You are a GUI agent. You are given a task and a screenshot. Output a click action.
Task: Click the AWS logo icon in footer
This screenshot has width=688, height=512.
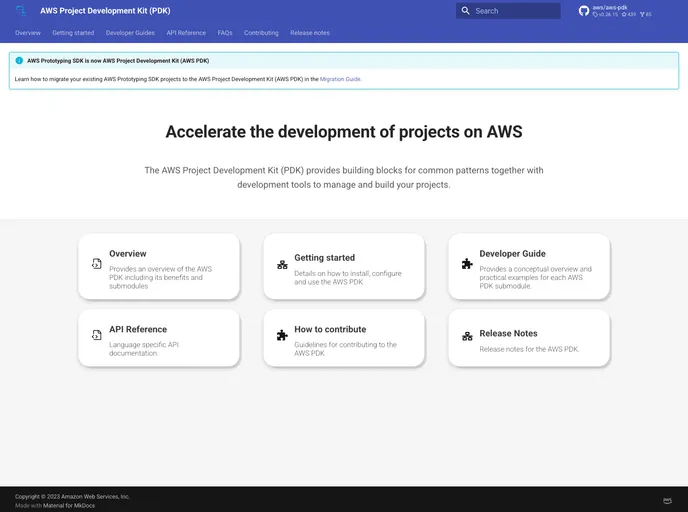(x=667, y=501)
